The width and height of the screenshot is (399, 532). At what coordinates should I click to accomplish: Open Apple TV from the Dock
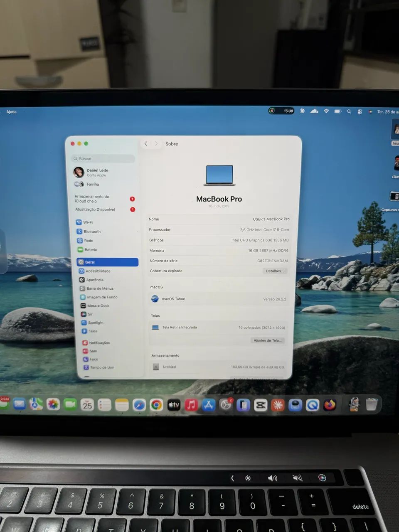174,405
